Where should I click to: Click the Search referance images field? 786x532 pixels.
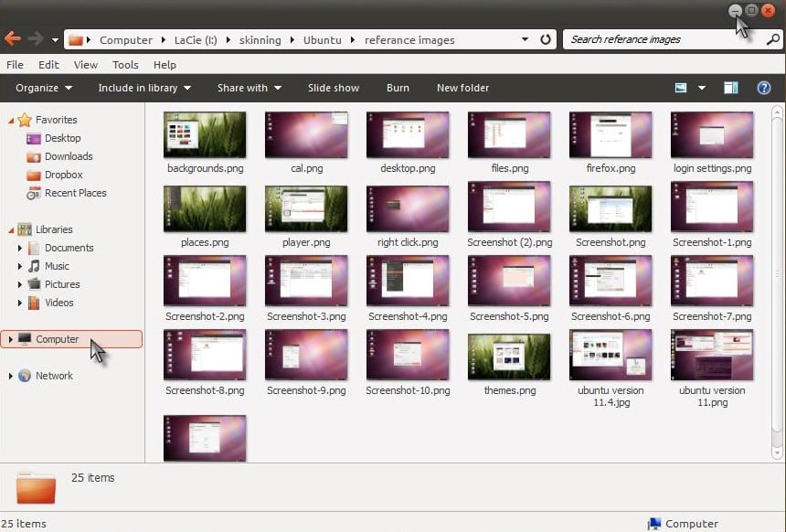coord(663,39)
